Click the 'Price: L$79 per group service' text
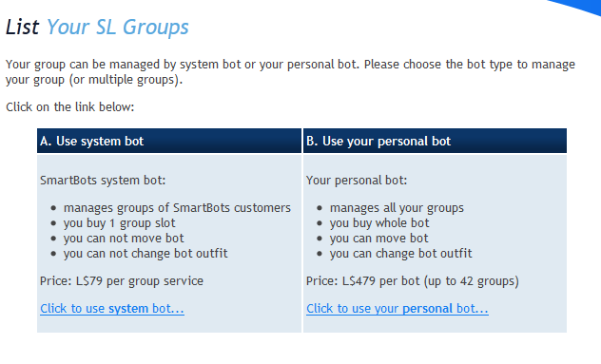This screenshot has width=601, height=364. click(122, 281)
